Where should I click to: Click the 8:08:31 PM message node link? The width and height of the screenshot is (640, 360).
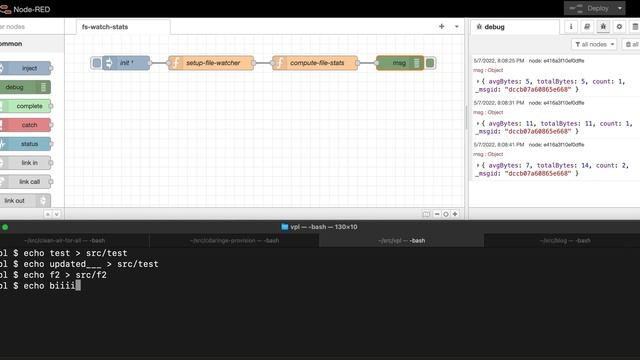556,102
